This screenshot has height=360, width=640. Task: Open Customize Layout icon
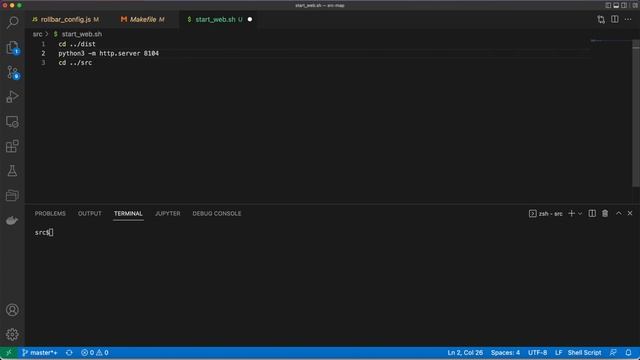pos(635,5)
